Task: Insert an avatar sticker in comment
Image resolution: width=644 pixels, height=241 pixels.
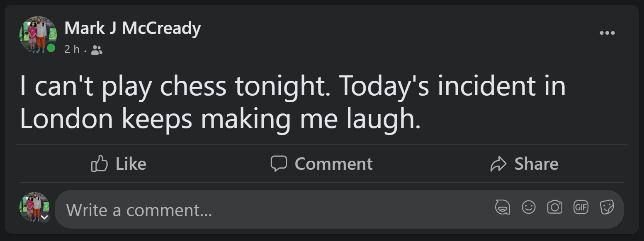Action: point(503,207)
